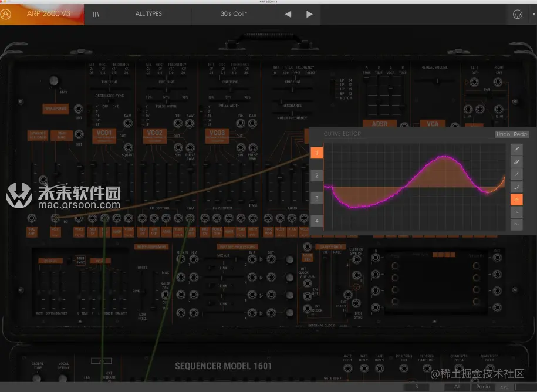Select the eraser tool in Curve Editor

(516, 161)
